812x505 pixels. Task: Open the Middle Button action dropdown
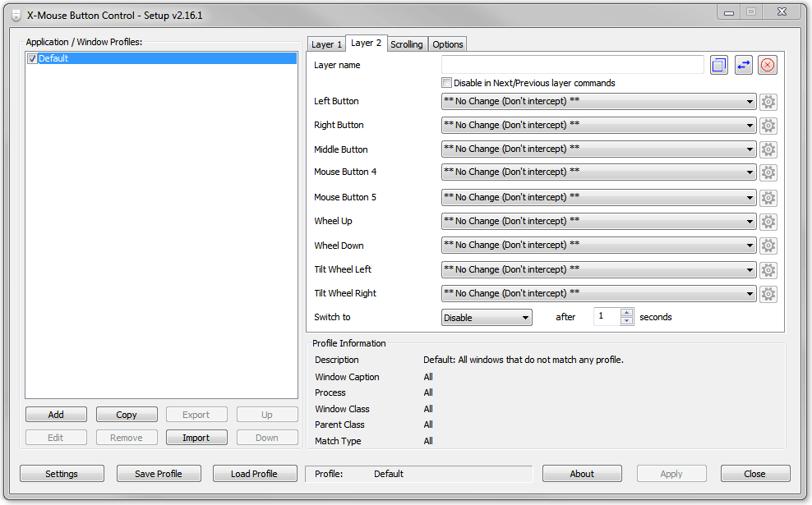click(x=598, y=149)
